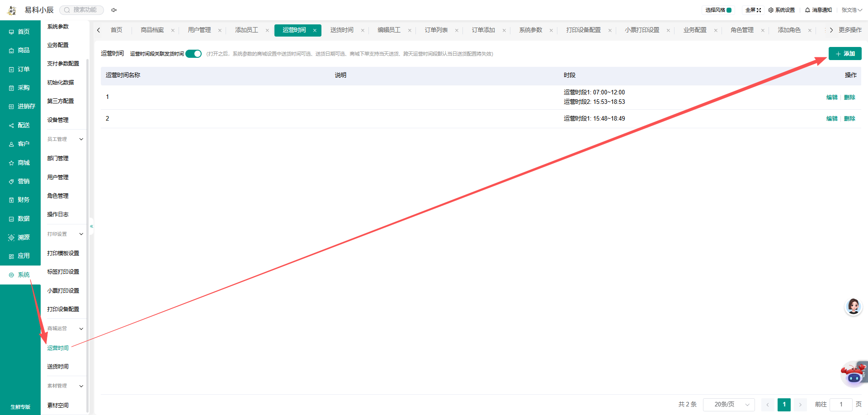Open the 张文浩 user dropdown
868x415 pixels.
852,10
